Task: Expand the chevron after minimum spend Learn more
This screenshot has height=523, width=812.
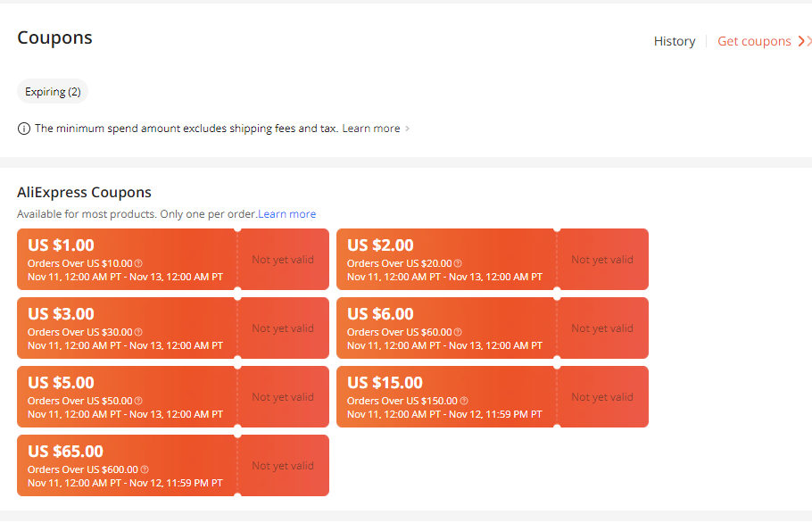Action: click(x=408, y=129)
